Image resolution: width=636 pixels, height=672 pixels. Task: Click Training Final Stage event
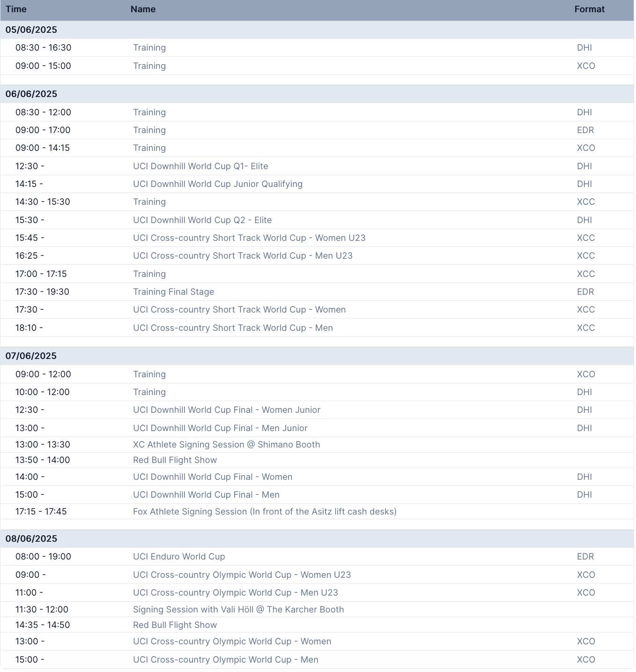tap(174, 292)
